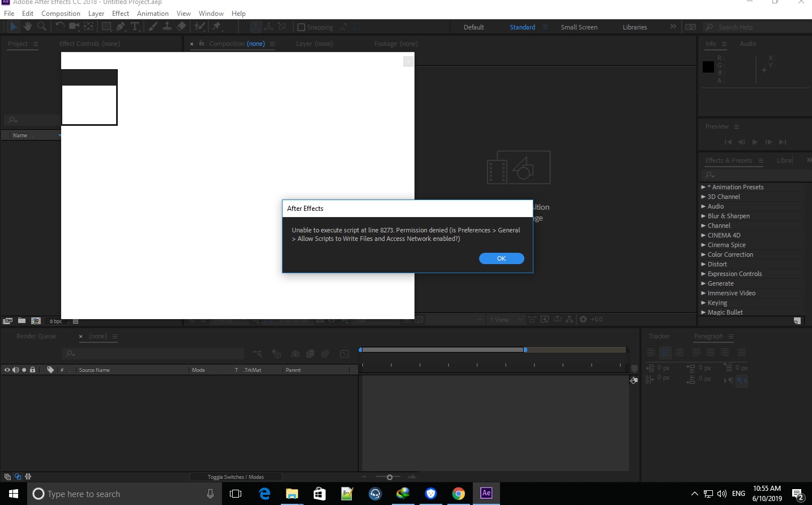Switch to the Libraries workspace
The image size is (812, 505).
pyautogui.click(x=635, y=27)
